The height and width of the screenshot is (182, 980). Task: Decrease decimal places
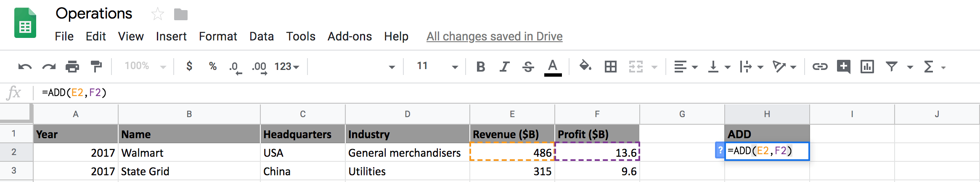pos(236,67)
